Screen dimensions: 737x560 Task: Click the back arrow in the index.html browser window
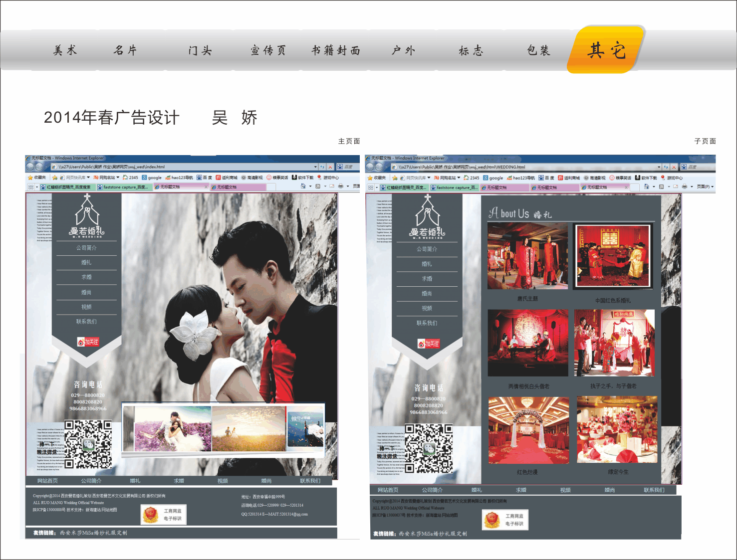point(30,167)
